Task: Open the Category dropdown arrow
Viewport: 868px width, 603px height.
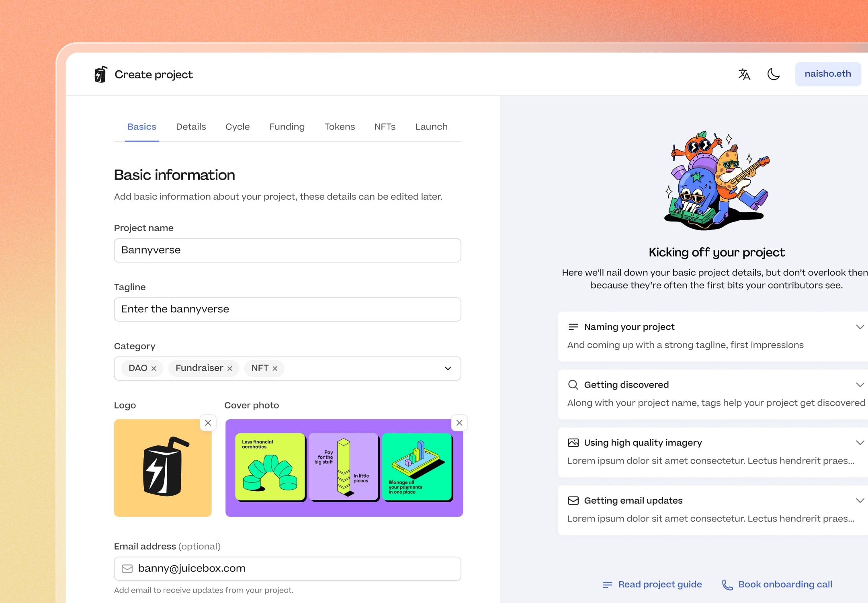Action: click(x=448, y=369)
